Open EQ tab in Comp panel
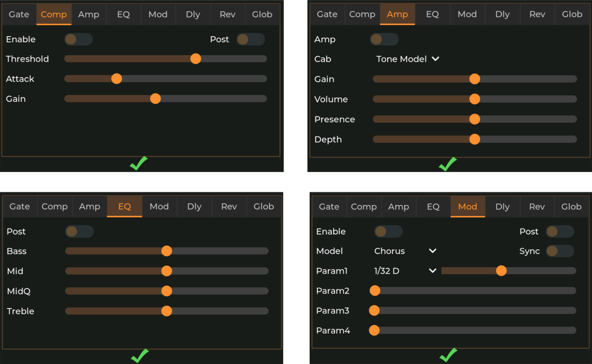The height and width of the screenshot is (364, 592). pos(123,14)
